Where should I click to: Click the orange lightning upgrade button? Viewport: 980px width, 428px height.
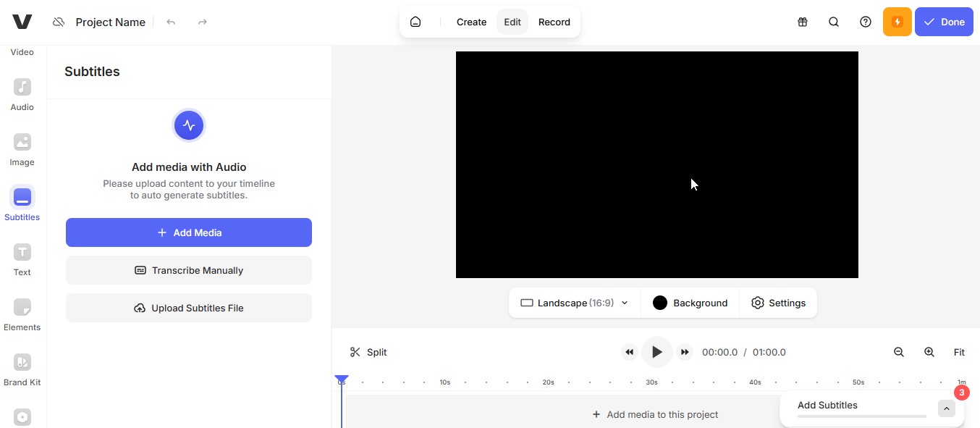coord(897,22)
